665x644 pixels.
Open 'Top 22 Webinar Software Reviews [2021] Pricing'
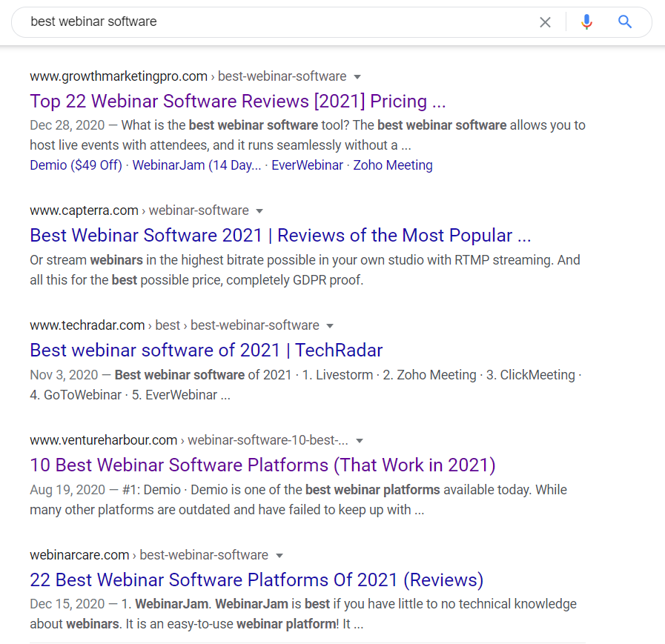click(x=237, y=101)
